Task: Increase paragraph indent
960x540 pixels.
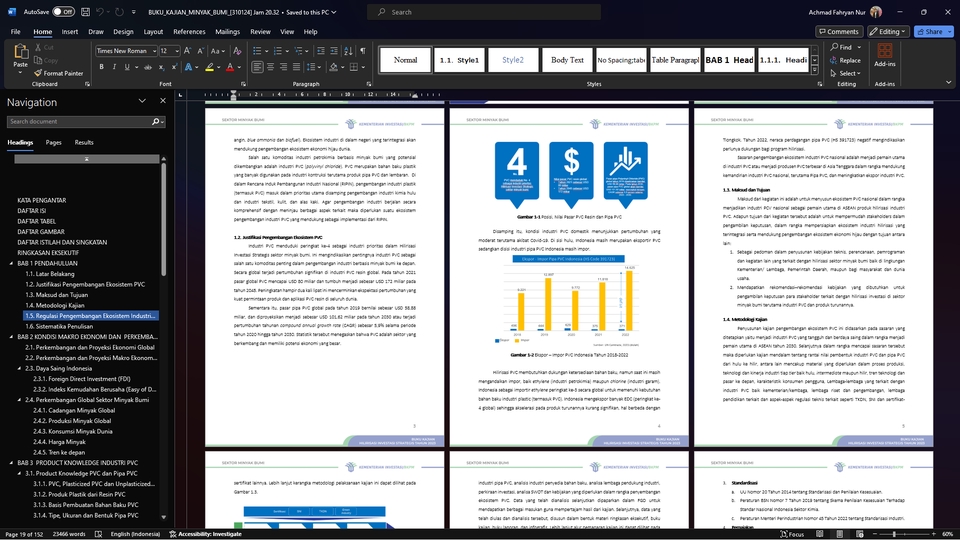Action: point(334,51)
